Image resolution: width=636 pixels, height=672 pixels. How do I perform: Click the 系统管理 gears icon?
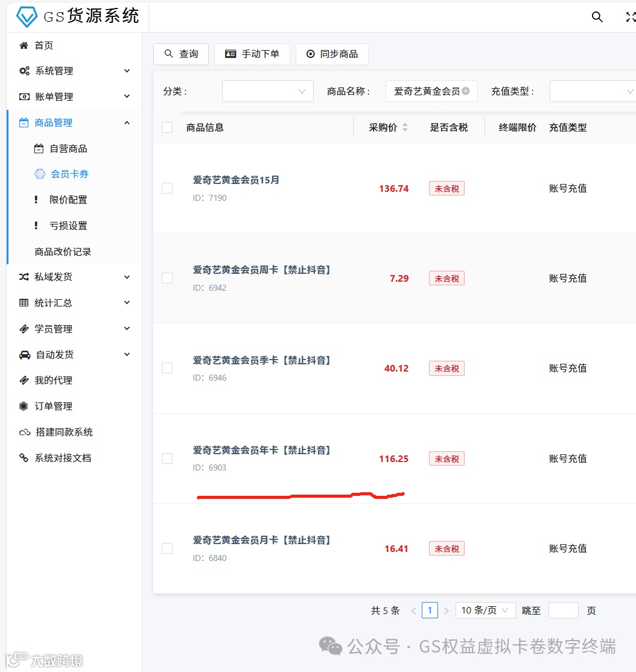(x=24, y=71)
